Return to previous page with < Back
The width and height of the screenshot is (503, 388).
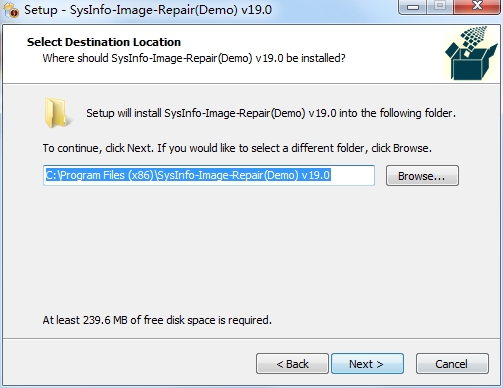292,364
